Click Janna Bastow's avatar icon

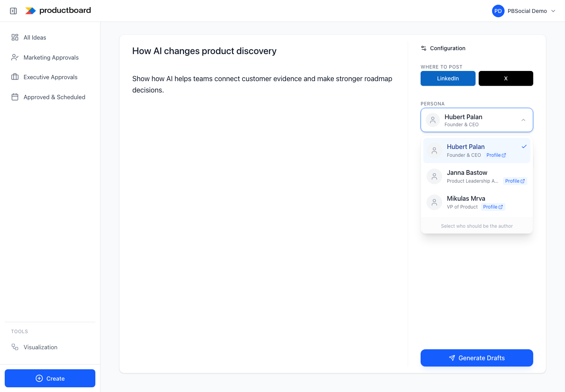[x=434, y=176]
